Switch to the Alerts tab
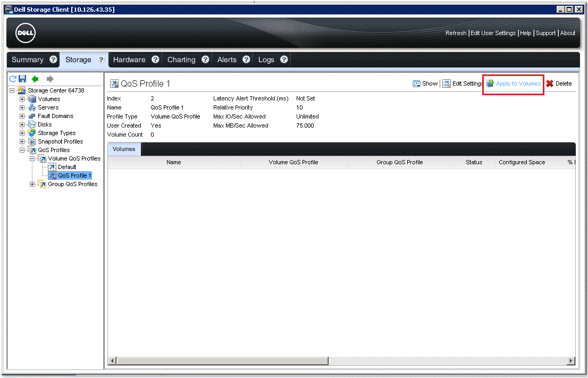 click(x=227, y=60)
